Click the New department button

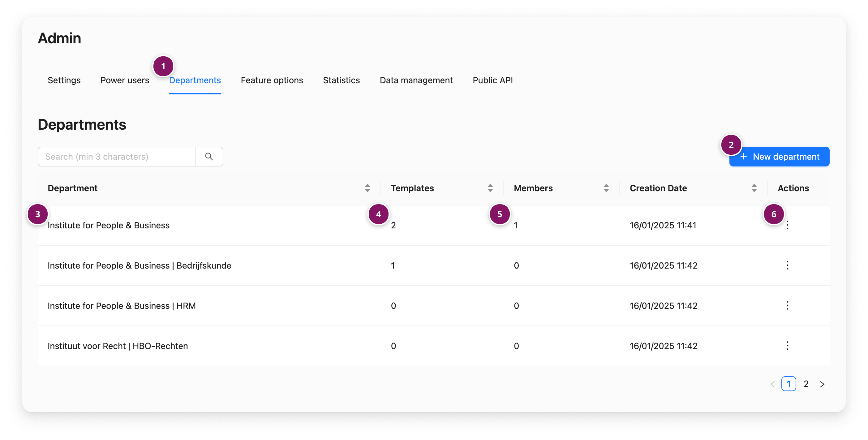779,157
